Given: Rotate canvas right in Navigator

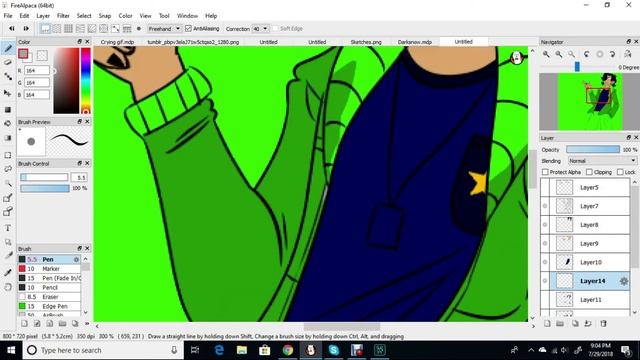Looking at the screenshot, I should 612,54.
